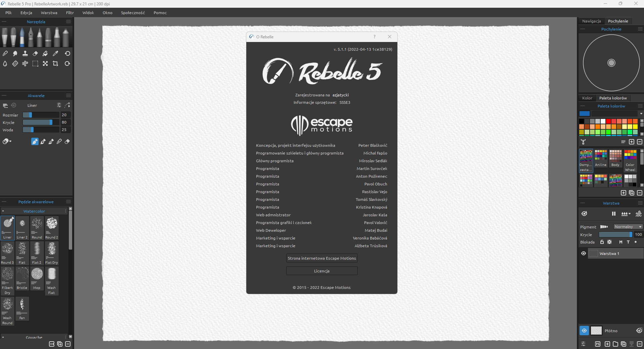Collapse the Watercolor brush group
644x349 pixels.
[3, 211]
